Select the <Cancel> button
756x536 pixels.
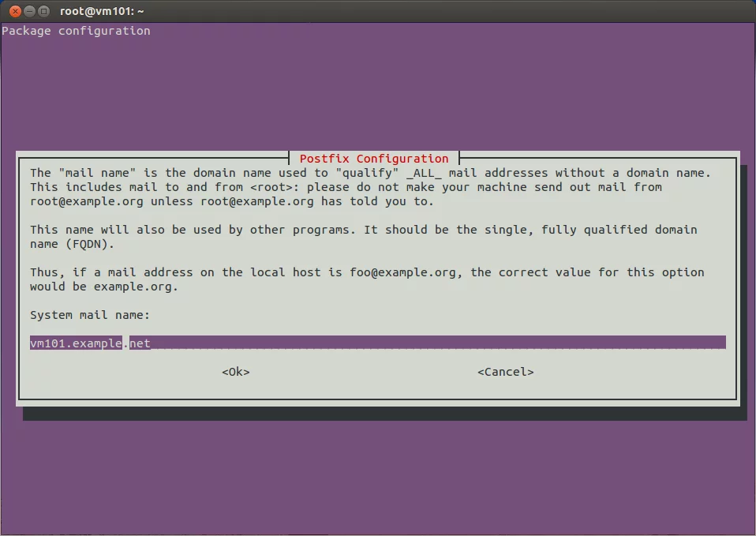505,372
